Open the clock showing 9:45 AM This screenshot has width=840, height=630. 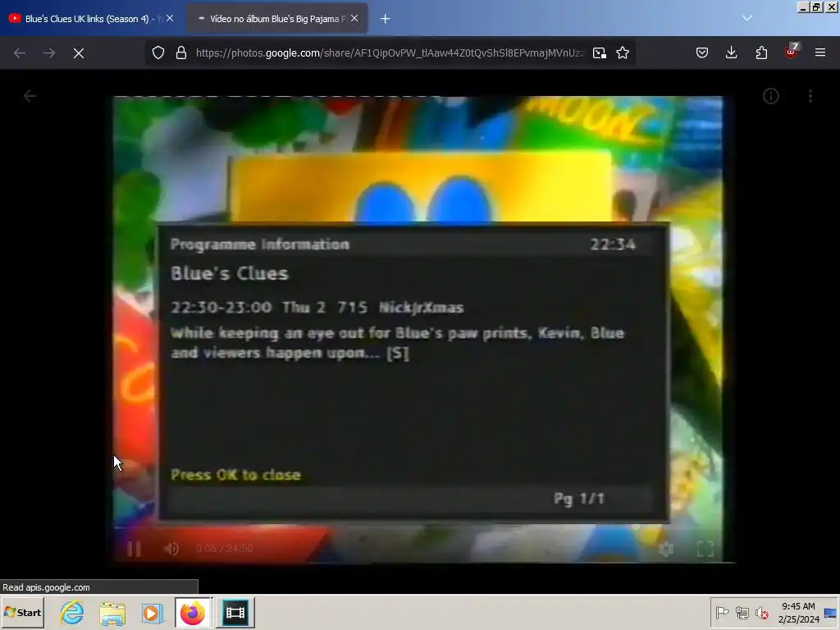coord(798,613)
